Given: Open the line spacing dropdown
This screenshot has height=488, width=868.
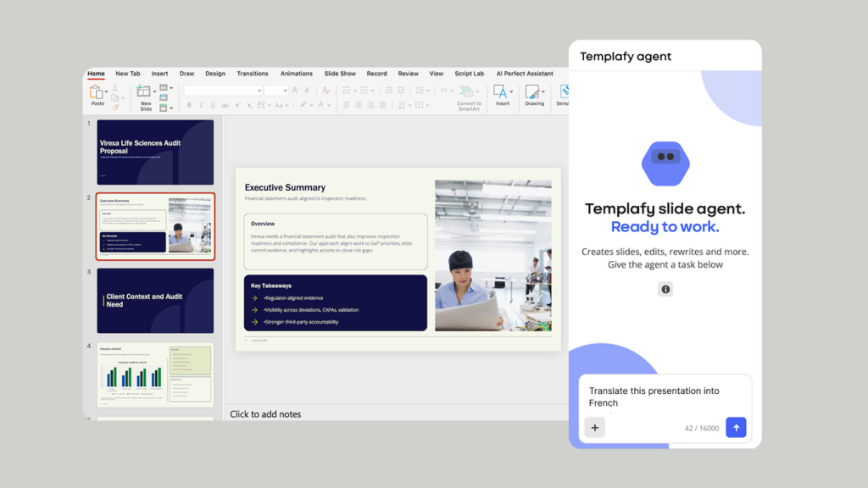Looking at the screenshot, I should [428, 91].
